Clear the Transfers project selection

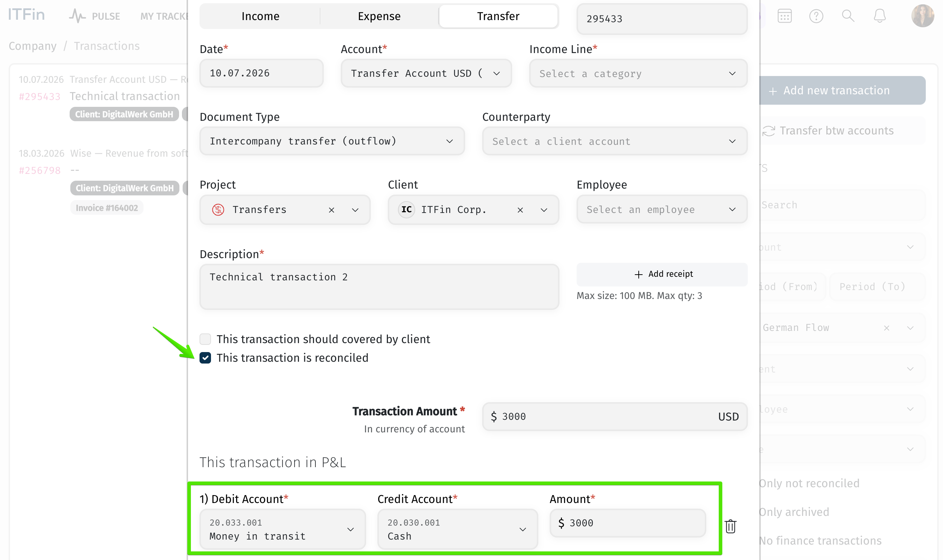[331, 210]
